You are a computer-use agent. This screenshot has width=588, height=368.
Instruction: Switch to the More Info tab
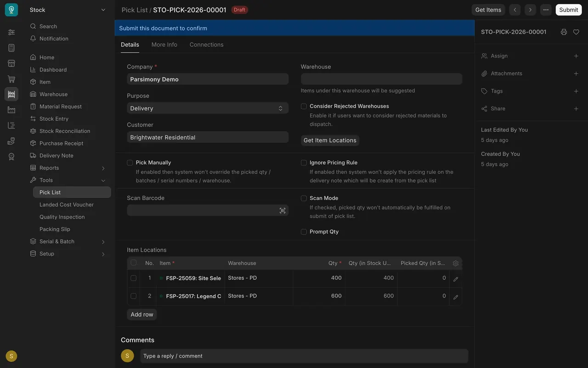[164, 45]
